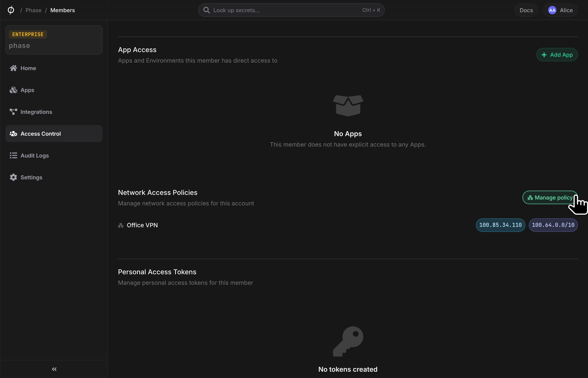Click the App Access heading
This screenshot has width=588, height=378.
coord(137,50)
